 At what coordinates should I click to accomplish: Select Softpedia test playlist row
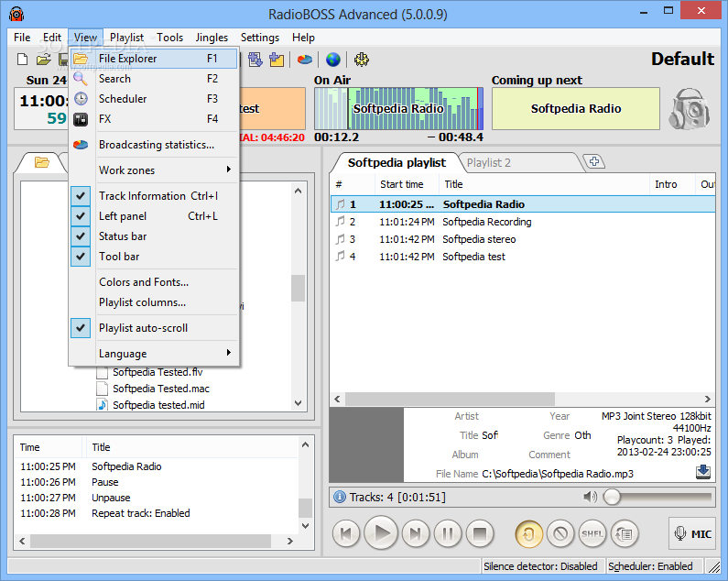coord(523,257)
